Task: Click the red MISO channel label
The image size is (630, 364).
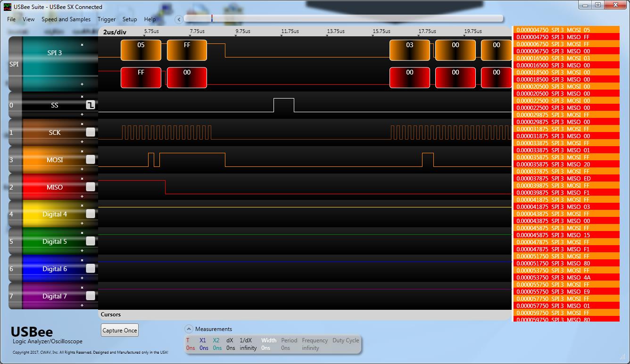Action: pos(55,187)
